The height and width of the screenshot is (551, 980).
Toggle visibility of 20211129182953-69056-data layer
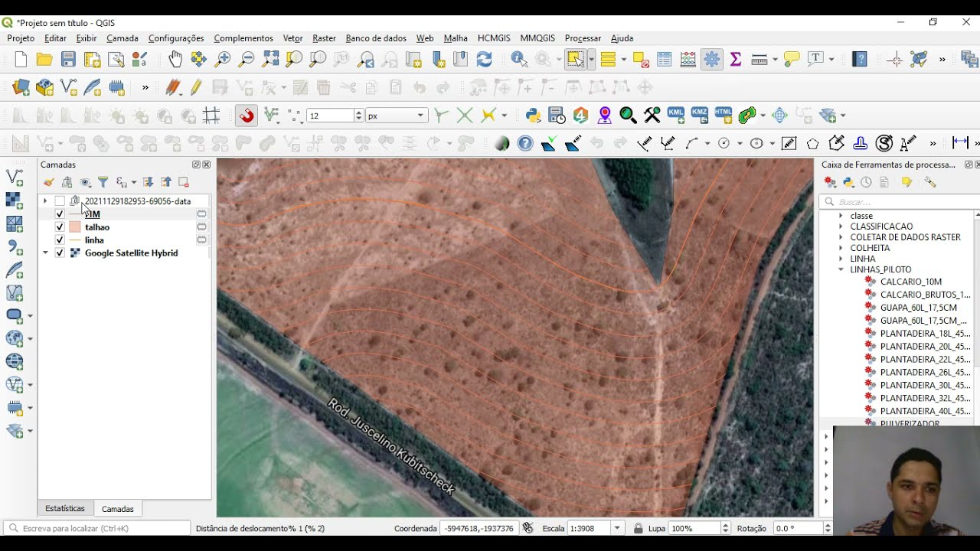60,201
